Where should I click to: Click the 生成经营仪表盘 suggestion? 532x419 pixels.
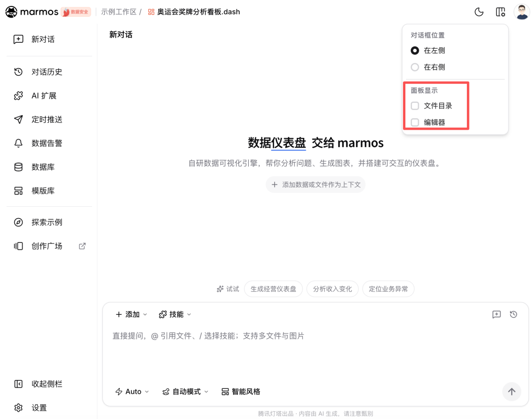(273, 289)
